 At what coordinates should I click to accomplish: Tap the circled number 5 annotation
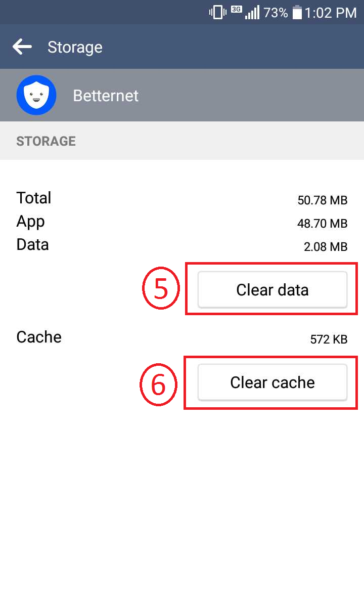(161, 288)
